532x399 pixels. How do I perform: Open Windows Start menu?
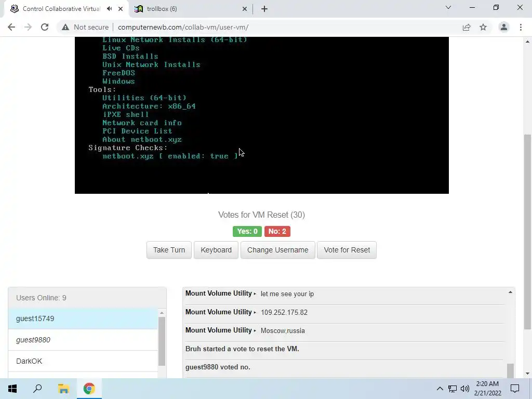tap(12, 389)
